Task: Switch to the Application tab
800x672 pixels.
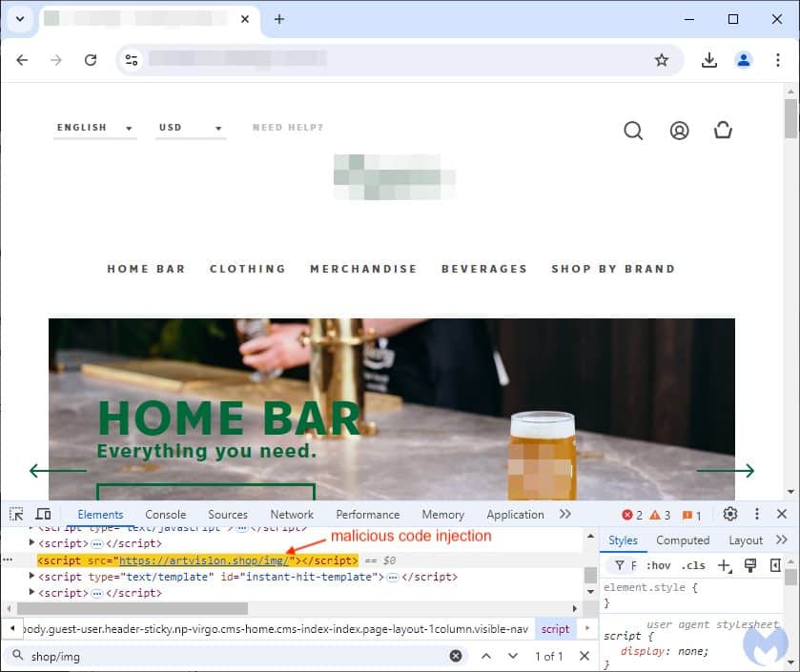Action: 515,515
